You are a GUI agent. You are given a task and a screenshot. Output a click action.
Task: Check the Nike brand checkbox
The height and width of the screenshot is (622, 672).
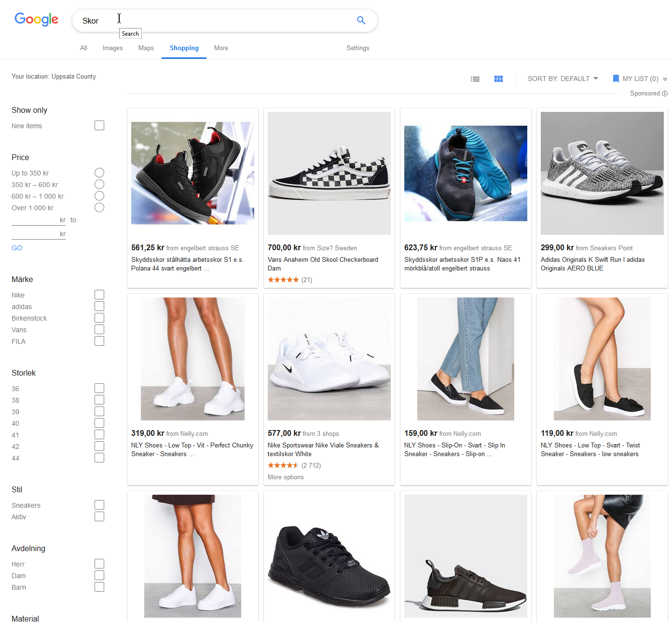coord(99,295)
